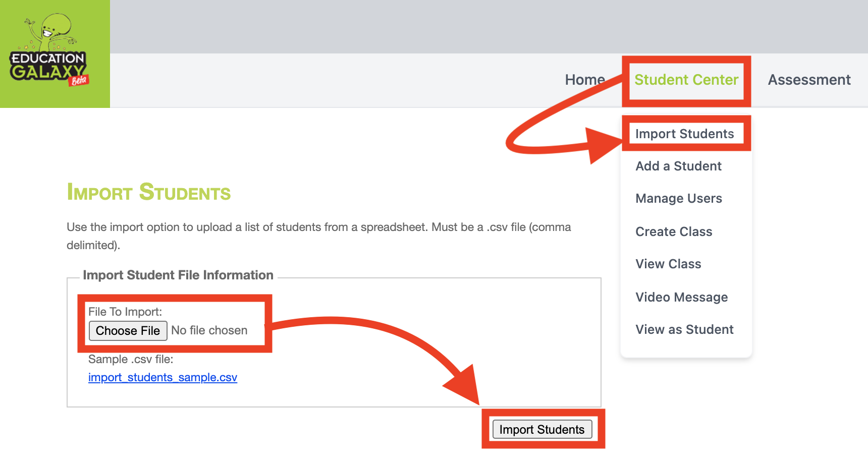Click the 'File To Import:' label
Viewport: 868px width, 468px height.
click(x=125, y=312)
